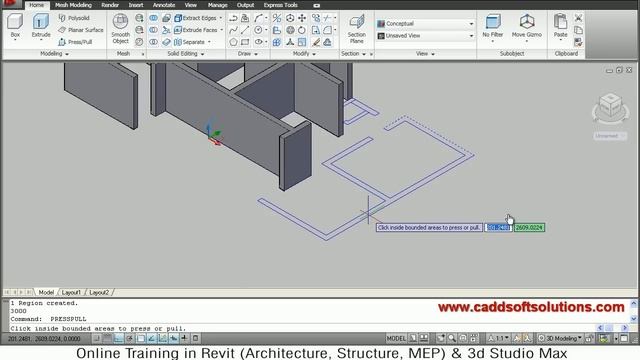The height and width of the screenshot is (360, 640).
Task: Click the Copy Clip icon
Action: click(x=578, y=30)
